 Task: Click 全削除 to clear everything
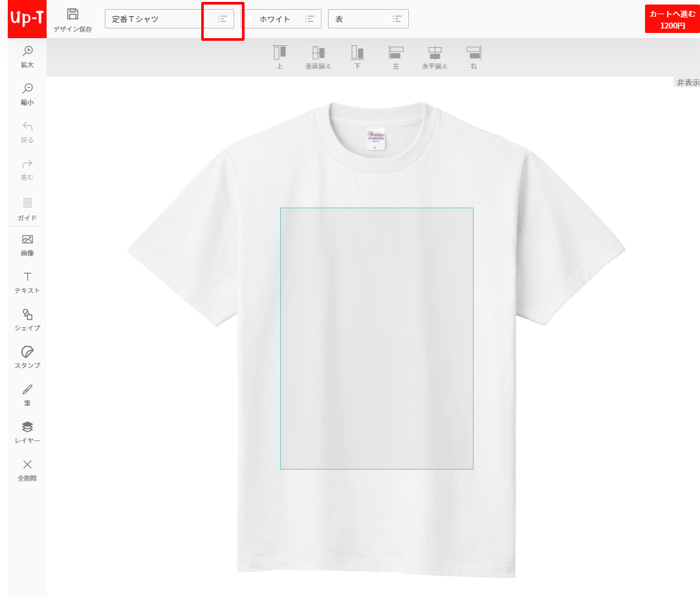click(x=27, y=470)
